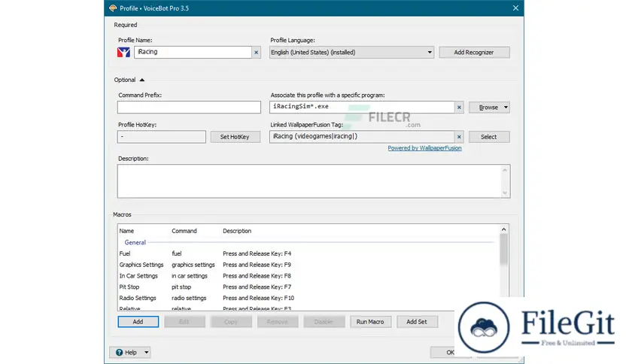Focus the Command Prefix input field
Viewport: 629px width, 364px height.
[189, 107]
